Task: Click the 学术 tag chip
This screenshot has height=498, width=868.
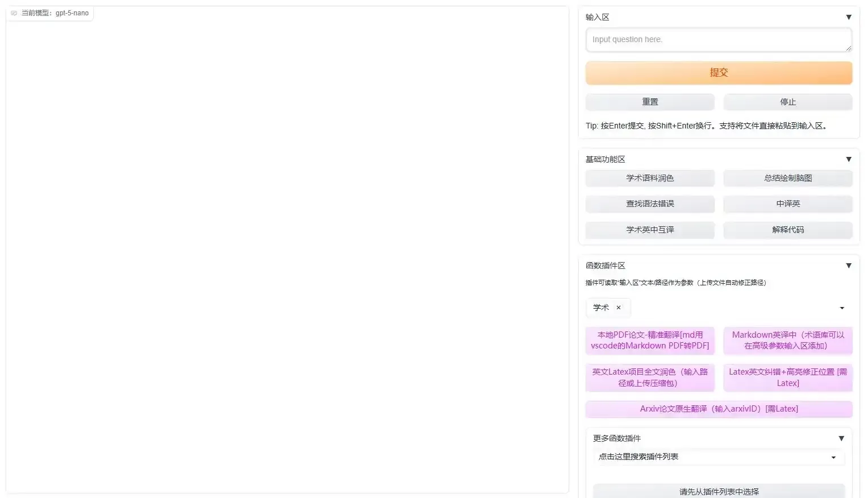Action: tap(608, 308)
